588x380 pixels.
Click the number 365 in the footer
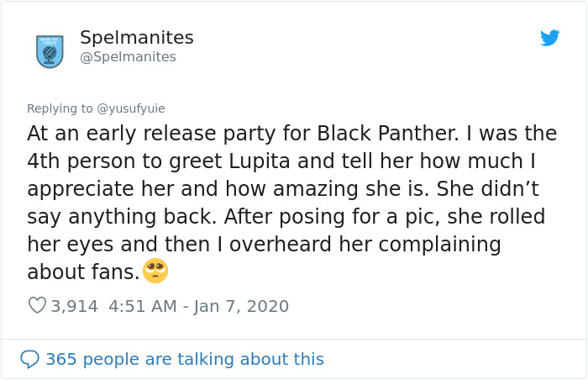pyautogui.click(x=60, y=359)
